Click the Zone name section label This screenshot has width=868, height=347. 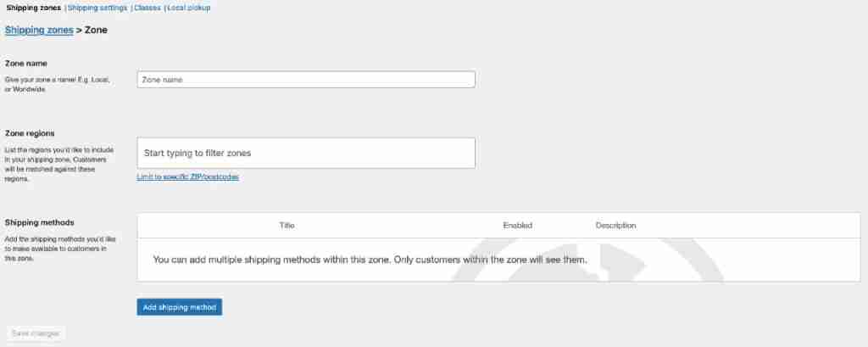tap(26, 64)
